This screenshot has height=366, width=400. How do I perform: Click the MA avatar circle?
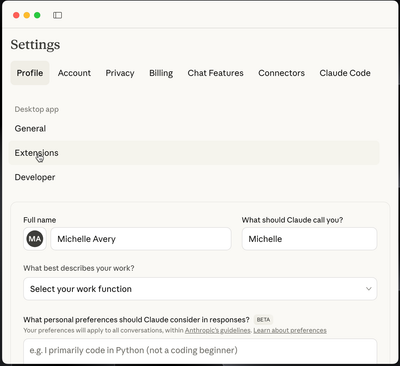point(35,239)
